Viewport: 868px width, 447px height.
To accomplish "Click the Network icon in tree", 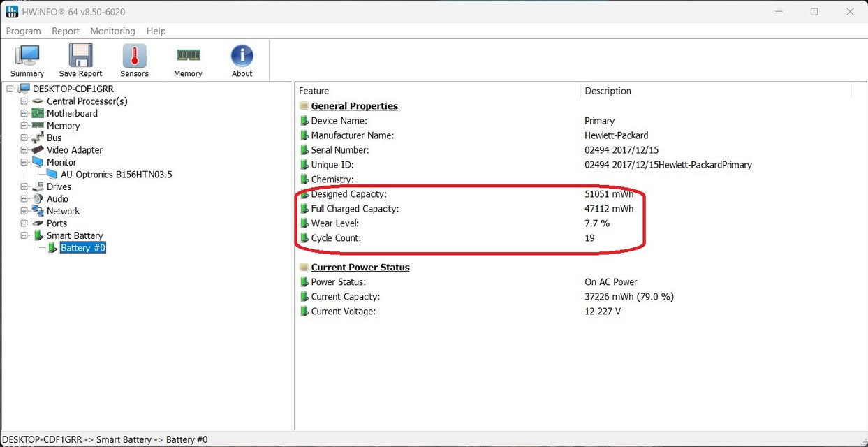I will click(x=38, y=211).
